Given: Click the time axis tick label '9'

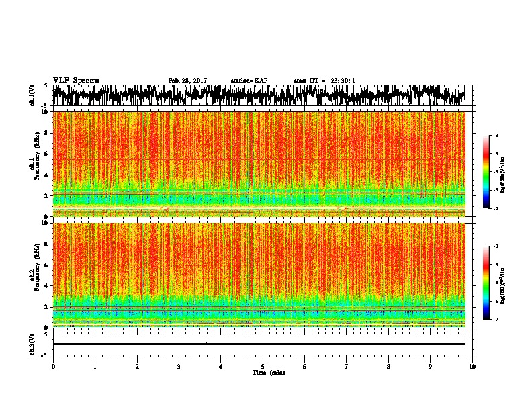Looking at the screenshot, I should coord(430,367).
